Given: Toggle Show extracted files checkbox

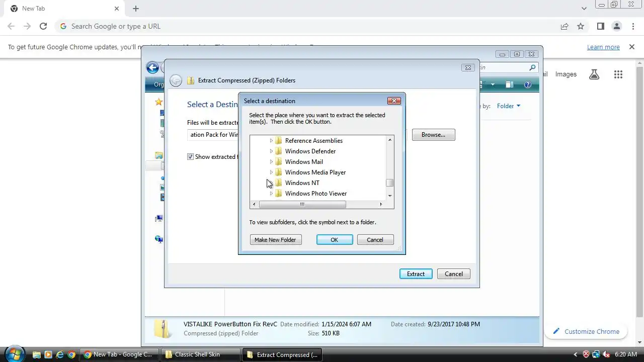Looking at the screenshot, I should point(191,157).
